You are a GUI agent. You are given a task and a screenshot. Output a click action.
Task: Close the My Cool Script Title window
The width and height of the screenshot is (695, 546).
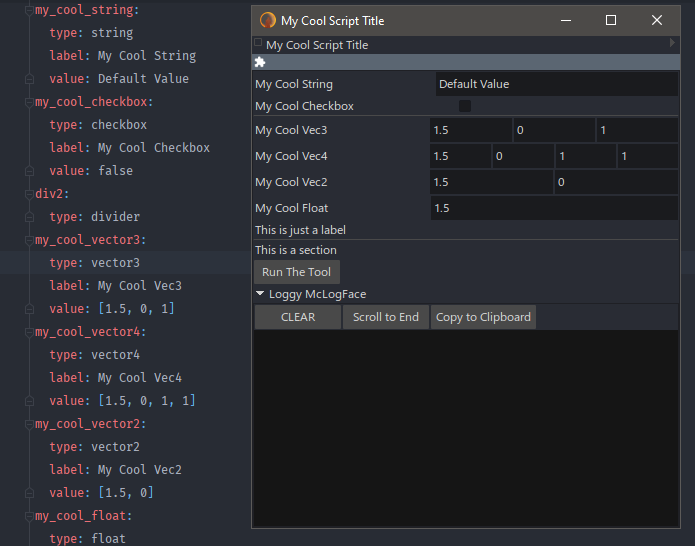(x=657, y=20)
